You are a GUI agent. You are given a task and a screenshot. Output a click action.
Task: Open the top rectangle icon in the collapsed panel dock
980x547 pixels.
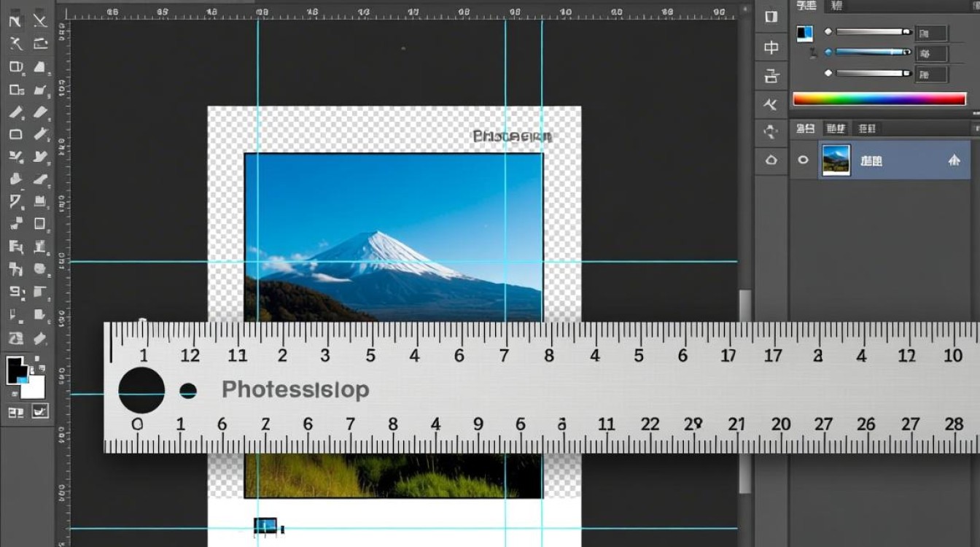coord(771,18)
